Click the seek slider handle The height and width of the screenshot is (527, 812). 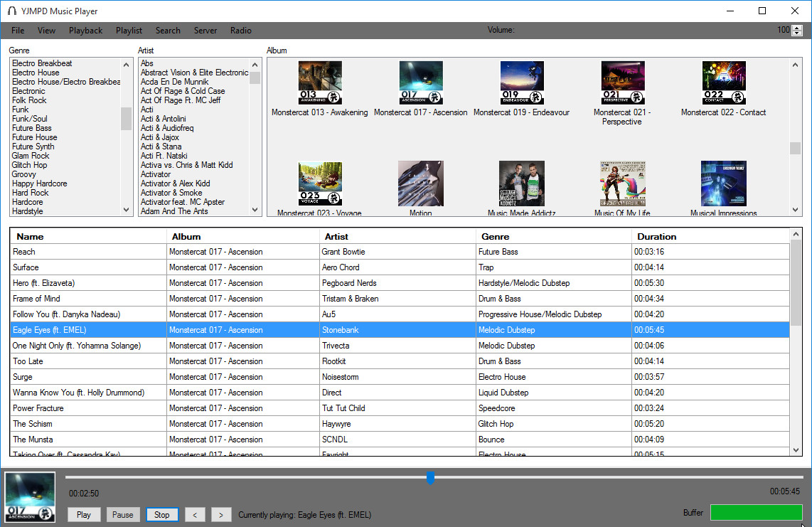pyautogui.click(x=430, y=477)
